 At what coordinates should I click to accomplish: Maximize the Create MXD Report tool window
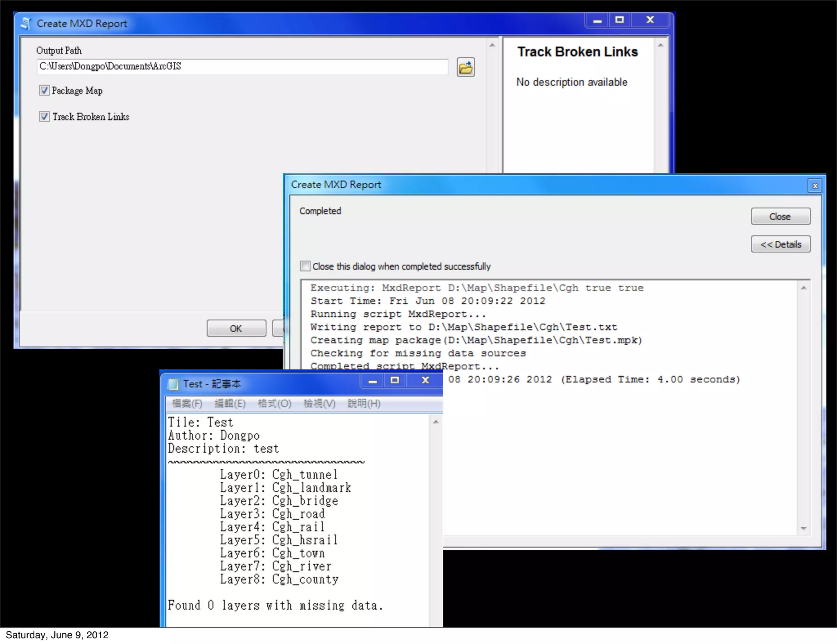pos(620,20)
